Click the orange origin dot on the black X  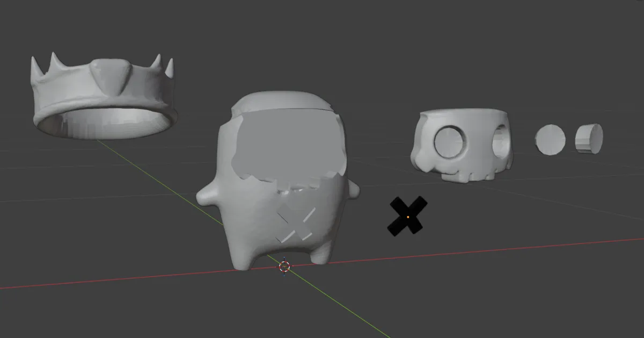point(408,217)
